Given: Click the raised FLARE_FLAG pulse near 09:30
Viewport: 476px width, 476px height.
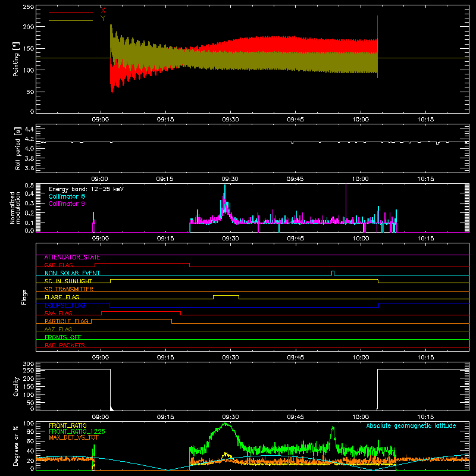Looking at the screenshot, I should tap(226, 296).
